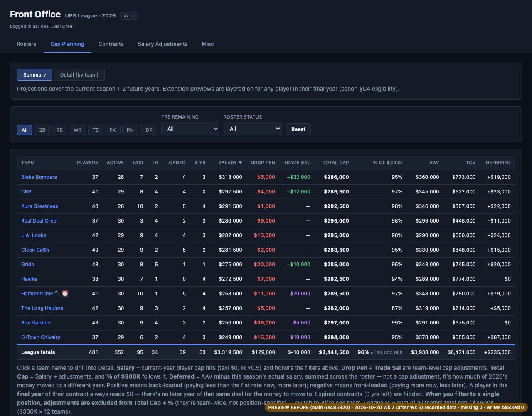This screenshot has width=532, height=416.
Task: Open the Rosters tab
Action: point(26,44)
